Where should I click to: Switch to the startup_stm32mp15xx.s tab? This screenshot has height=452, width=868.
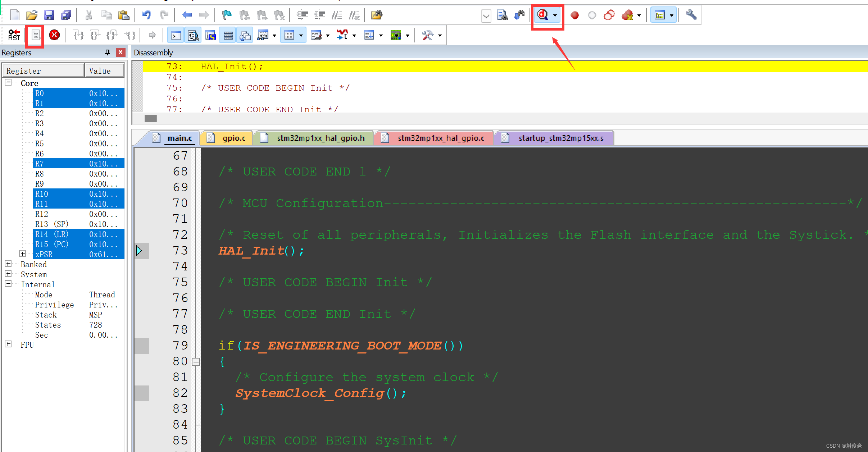click(560, 138)
